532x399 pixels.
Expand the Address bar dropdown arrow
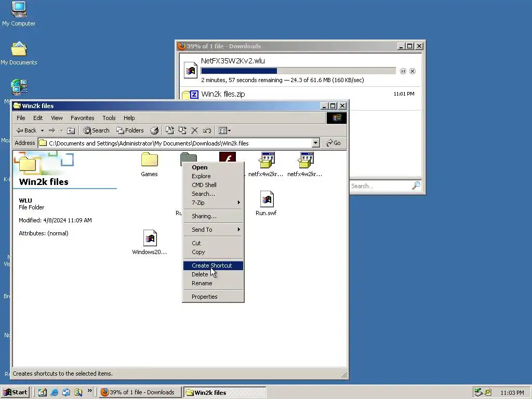tap(315, 143)
